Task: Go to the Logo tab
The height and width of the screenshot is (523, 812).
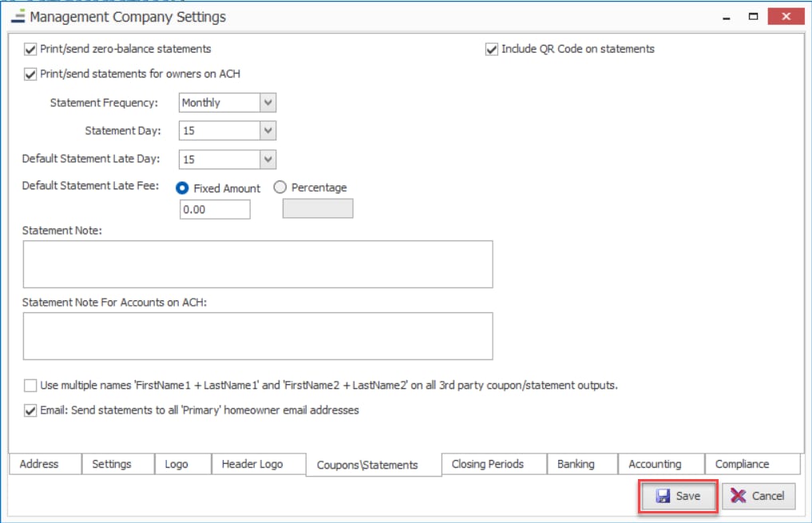Action: click(184, 464)
